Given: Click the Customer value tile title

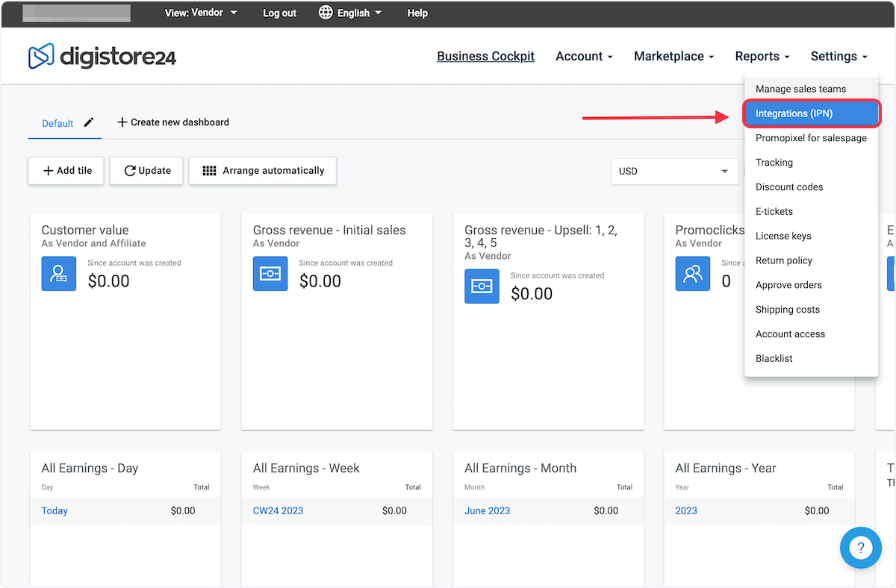Looking at the screenshot, I should (85, 231).
